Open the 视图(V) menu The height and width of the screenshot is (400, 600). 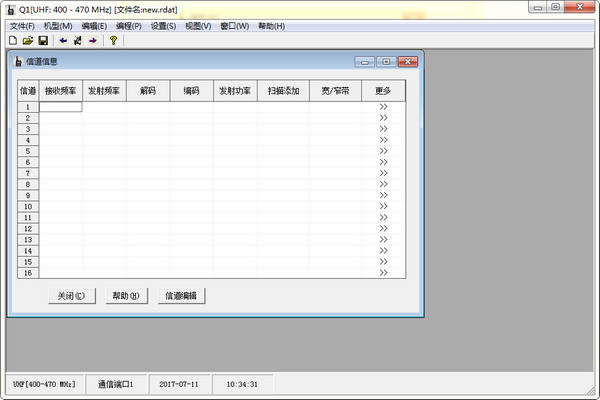pyautogui.click(x=198, y=26)
